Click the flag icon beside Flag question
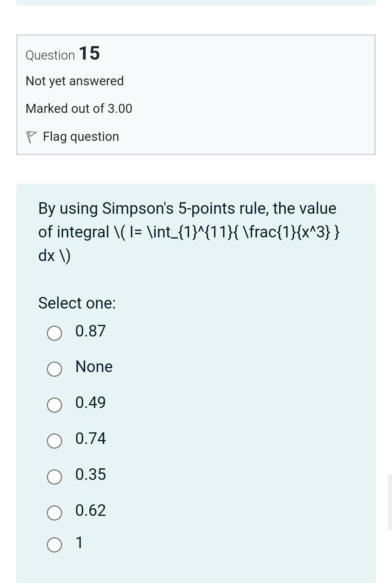 [x=31, y=137]
